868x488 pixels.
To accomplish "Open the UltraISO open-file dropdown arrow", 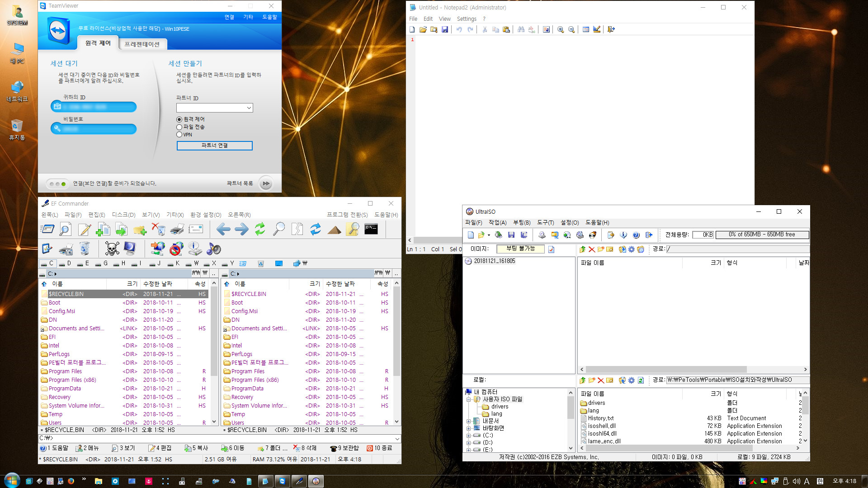I will click(489, 235).
